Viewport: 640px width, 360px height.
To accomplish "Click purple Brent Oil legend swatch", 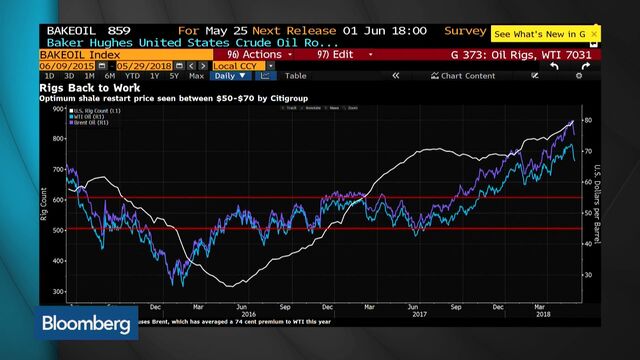I will 71,122.
